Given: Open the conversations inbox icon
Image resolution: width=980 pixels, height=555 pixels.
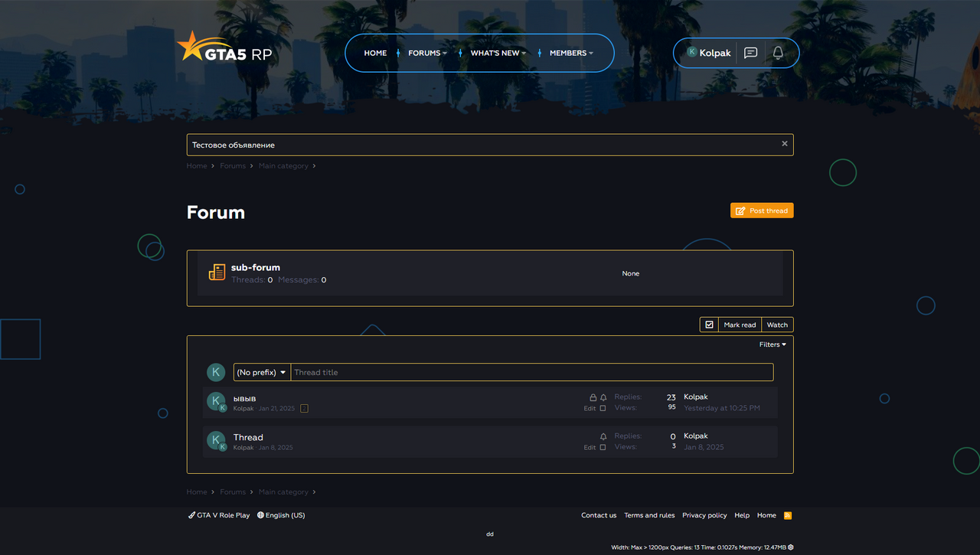Looking at the screenshot, I should pyautogui.click(x=751, y=53).
